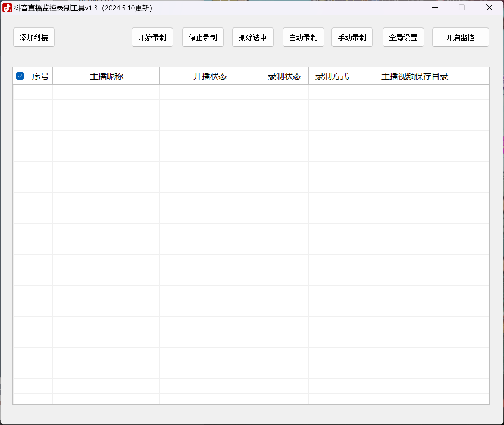The width and height of the screenshot is (504, 425).
Task: Switch to 自动录制 mode
Action: click(303, 37)
